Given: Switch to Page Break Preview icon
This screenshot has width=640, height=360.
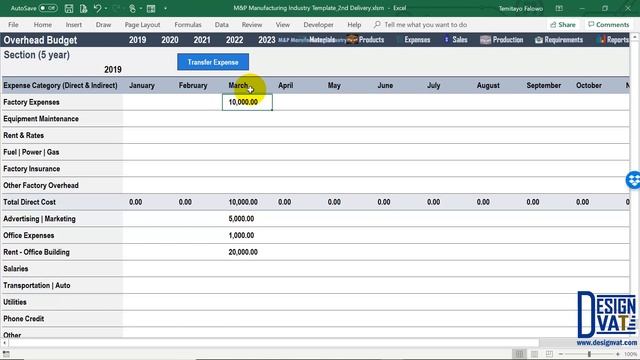Looking at the screenshot, I should tap(549, 354).
